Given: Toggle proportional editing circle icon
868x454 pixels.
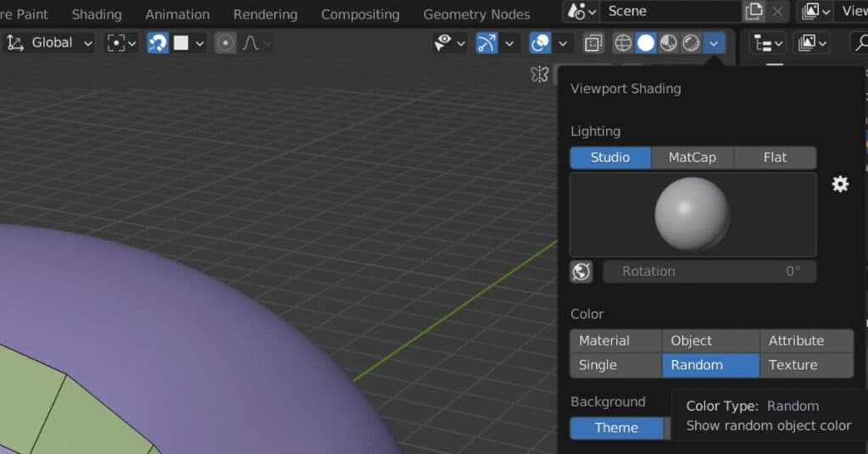Looking at the screenshot, I should point(225,43).
